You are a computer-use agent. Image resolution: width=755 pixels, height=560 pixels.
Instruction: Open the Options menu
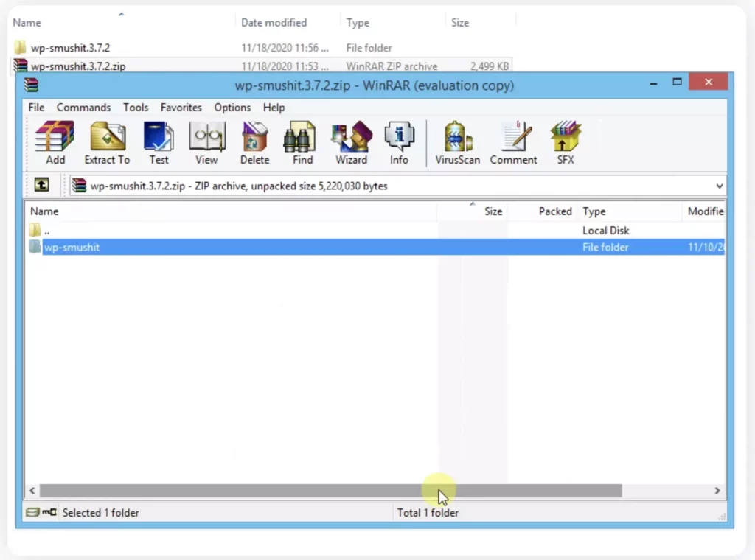tap(232, 107)
